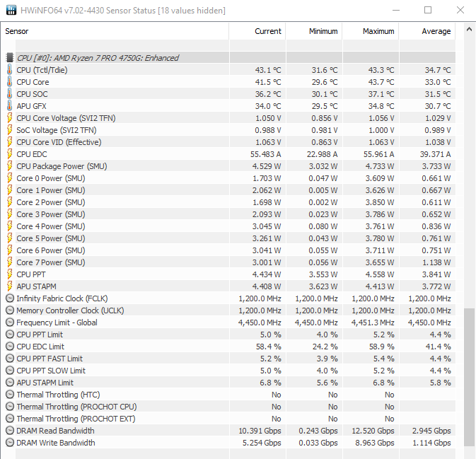
Task: Click the 55.483 A current value of CPU EDC
Action: (x=266, y=154)
